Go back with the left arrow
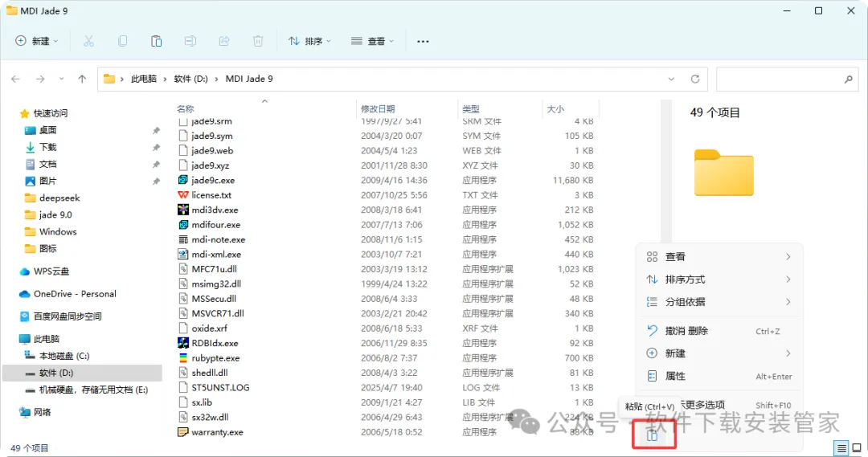The image size is (868, 457). (15, 80)
